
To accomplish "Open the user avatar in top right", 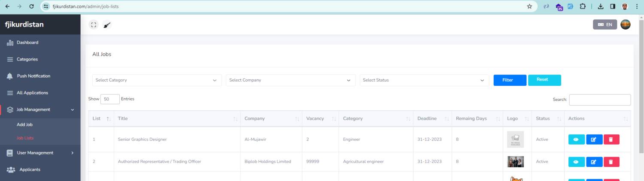I will tap(626, 25).
